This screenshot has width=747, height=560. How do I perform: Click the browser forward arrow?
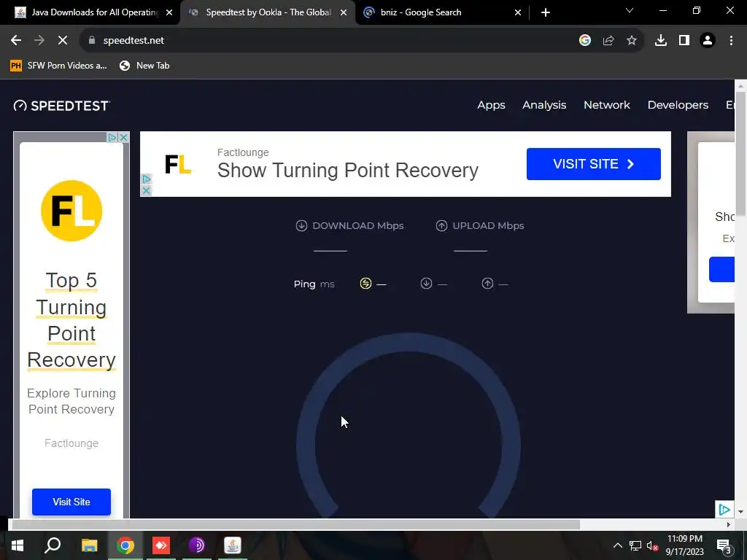[39, 41]
